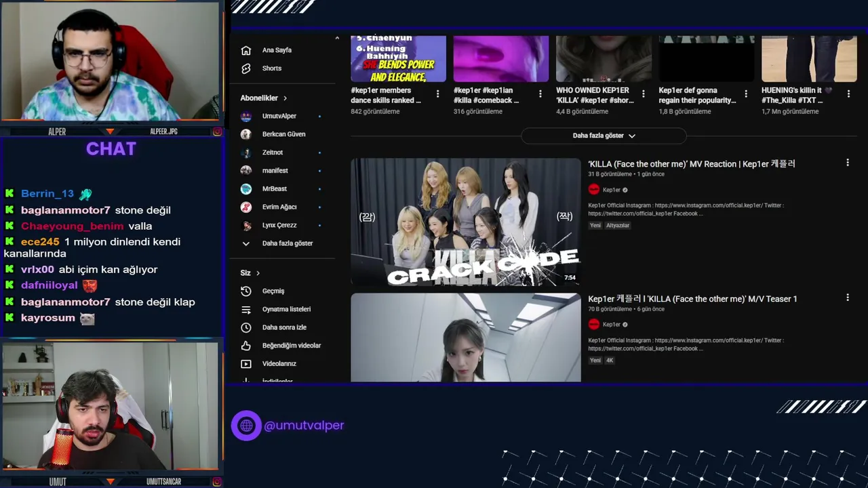
Task: Open Beğendiğim videolar thumbs-up icon
Action: (x=246, y=346)
